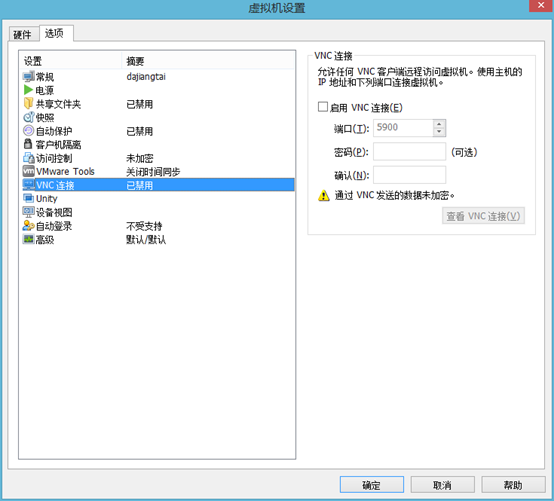This screenshot has height=501, width=554.
Task: Click 已禁用 in the 自动保护 row
Action: coord(140,131)
